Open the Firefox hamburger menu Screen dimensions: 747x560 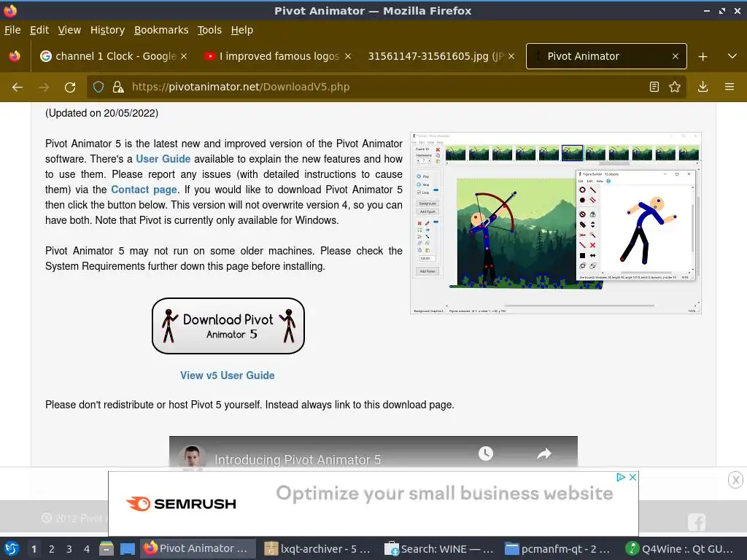729,87
